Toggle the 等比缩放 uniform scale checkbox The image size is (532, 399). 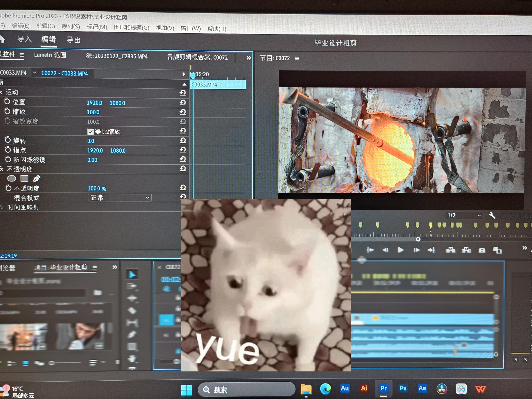[x=90, y=132]
